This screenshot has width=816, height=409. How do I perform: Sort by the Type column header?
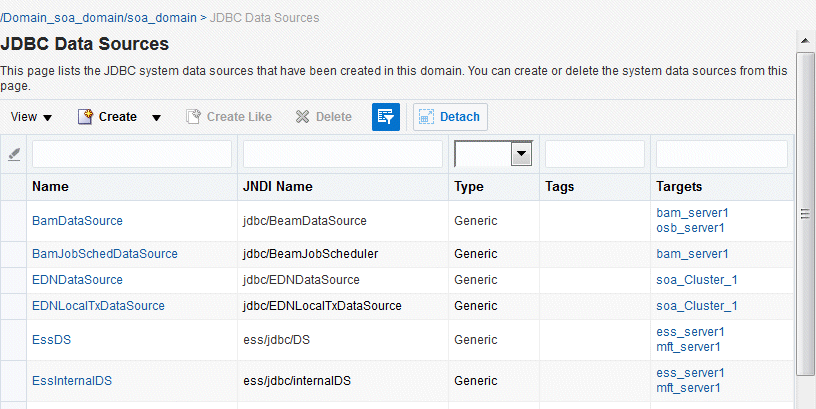point(469,187)
